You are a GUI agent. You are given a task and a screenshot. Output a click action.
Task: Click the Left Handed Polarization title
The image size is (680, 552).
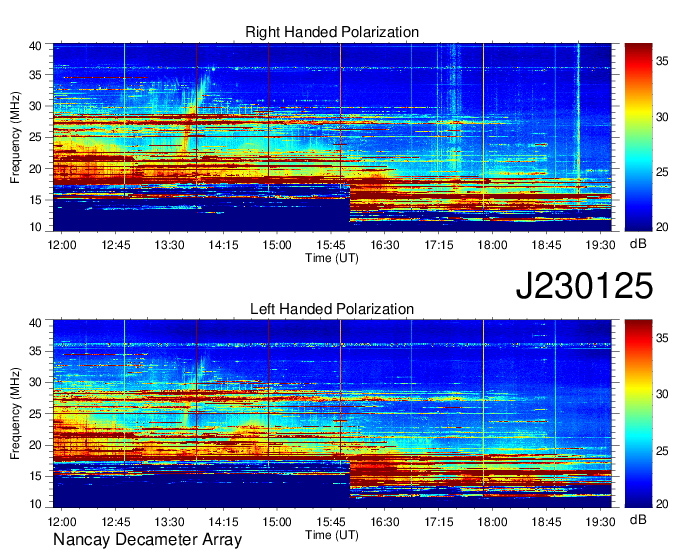(x=332, y=309)
